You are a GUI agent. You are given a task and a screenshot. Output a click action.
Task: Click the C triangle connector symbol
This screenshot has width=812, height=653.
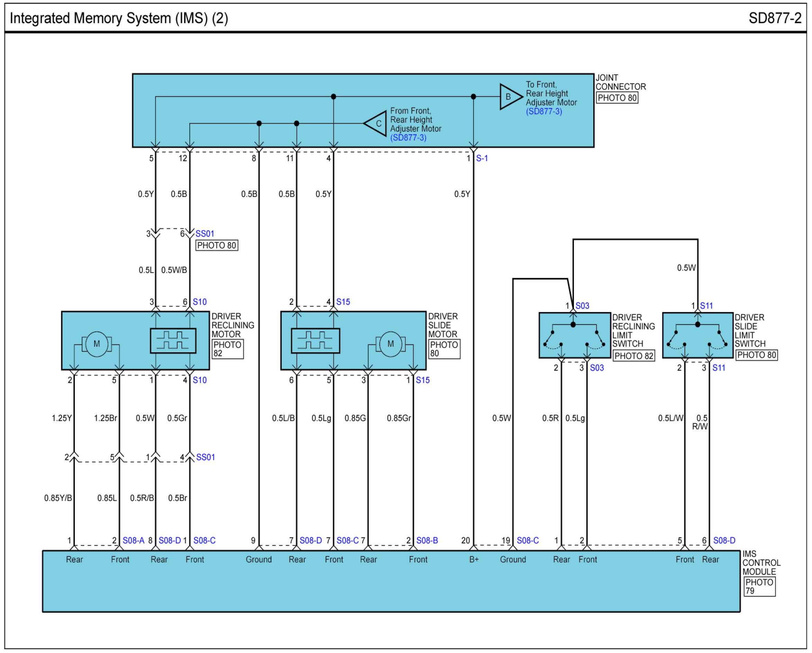pos(377,124)
